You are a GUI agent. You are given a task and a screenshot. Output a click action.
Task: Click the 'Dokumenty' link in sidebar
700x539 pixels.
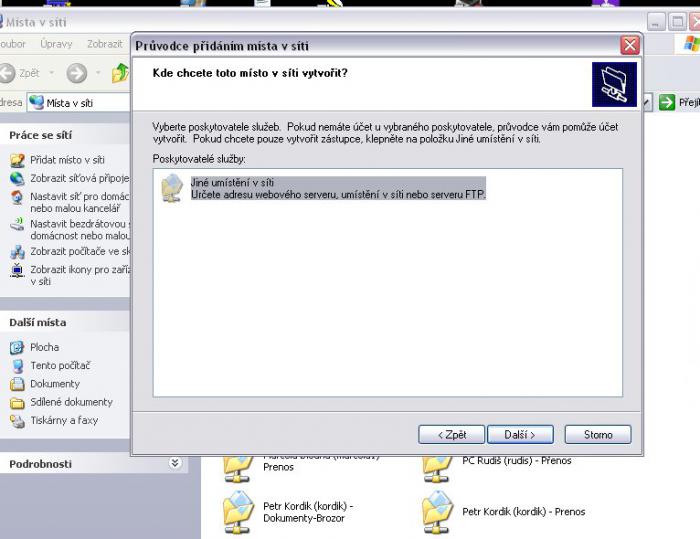pyautogui.click(x=55, y=384)
